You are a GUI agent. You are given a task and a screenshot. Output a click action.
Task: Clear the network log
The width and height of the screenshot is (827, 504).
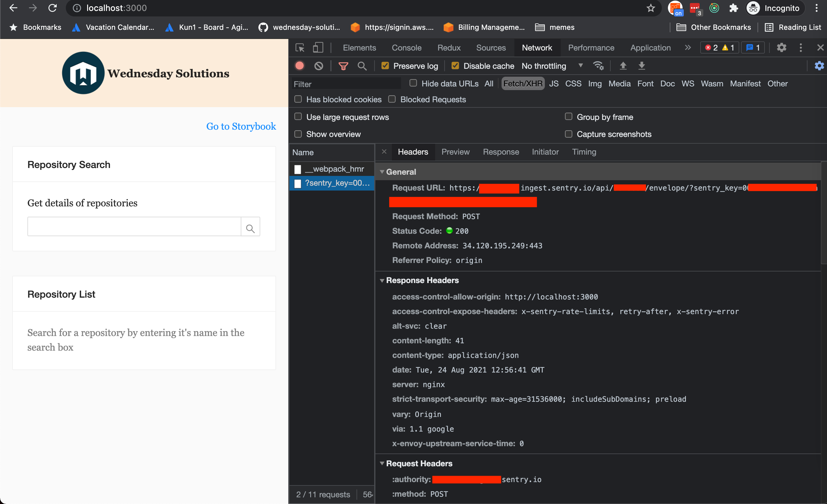318,66
